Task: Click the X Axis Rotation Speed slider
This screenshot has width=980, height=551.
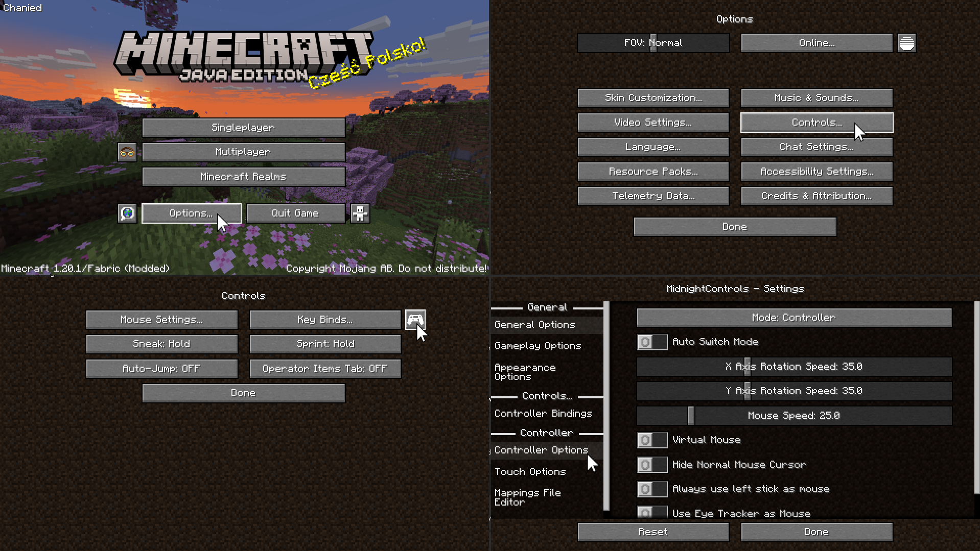Action: coord(795,367)
